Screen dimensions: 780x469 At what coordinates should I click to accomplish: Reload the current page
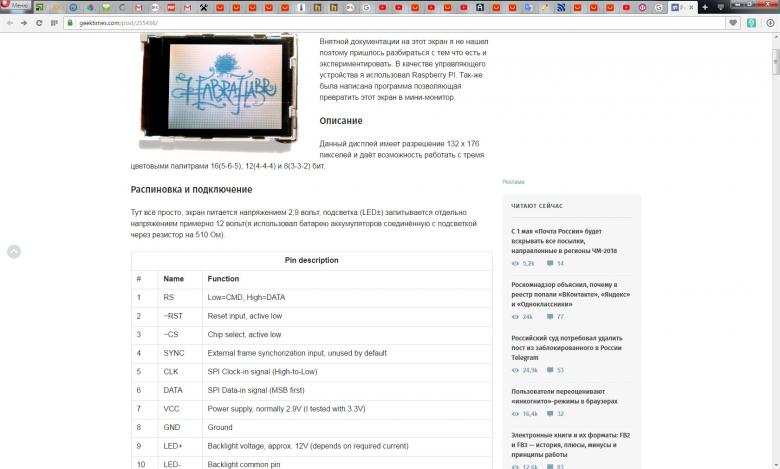coord(39,23)
